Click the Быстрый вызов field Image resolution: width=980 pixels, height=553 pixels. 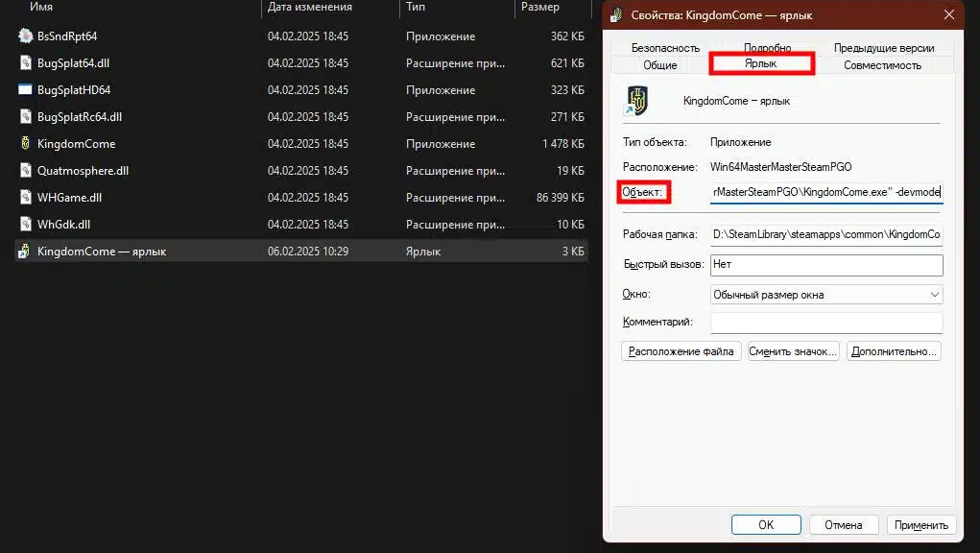826,264
